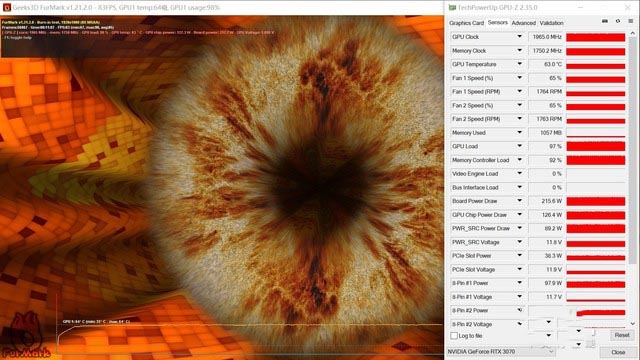
Task: Click the Reset button in GPU-Z
Action: pos(622,335)
